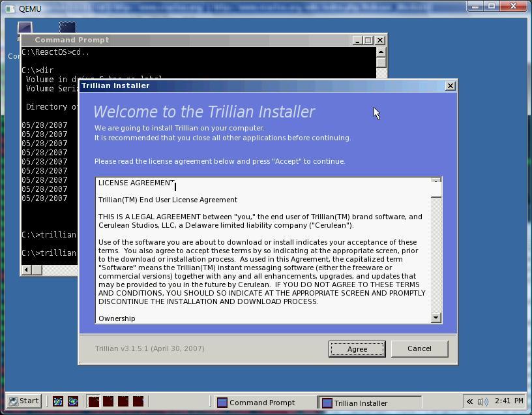Expand hidden system tray icons
The image size is (532, 415).
click(x=469, y=401)
